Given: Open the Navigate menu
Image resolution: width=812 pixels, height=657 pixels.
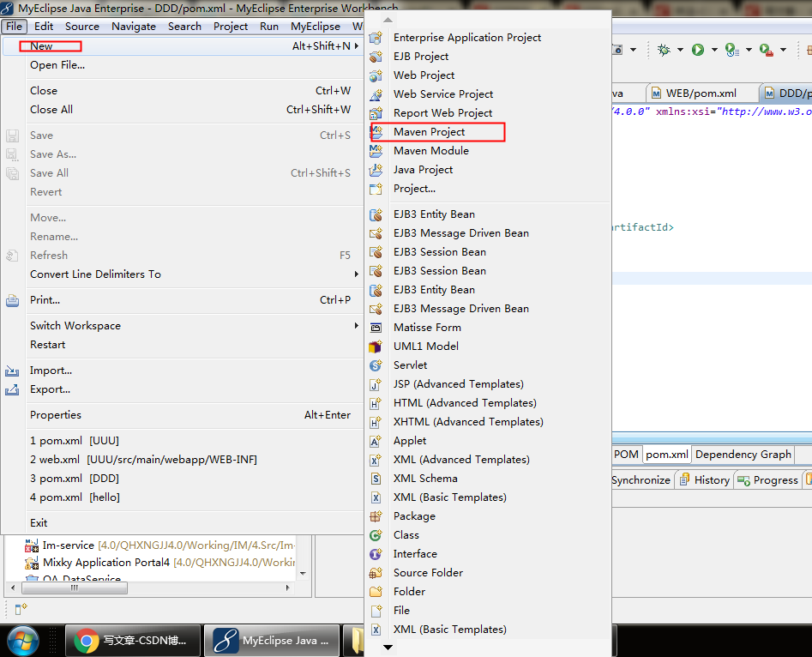Looking at the screenshot, I should [134, 27].
